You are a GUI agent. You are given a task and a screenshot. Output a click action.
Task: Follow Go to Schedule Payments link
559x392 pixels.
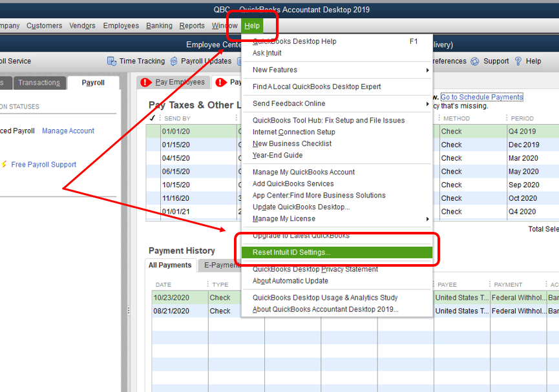481,97
